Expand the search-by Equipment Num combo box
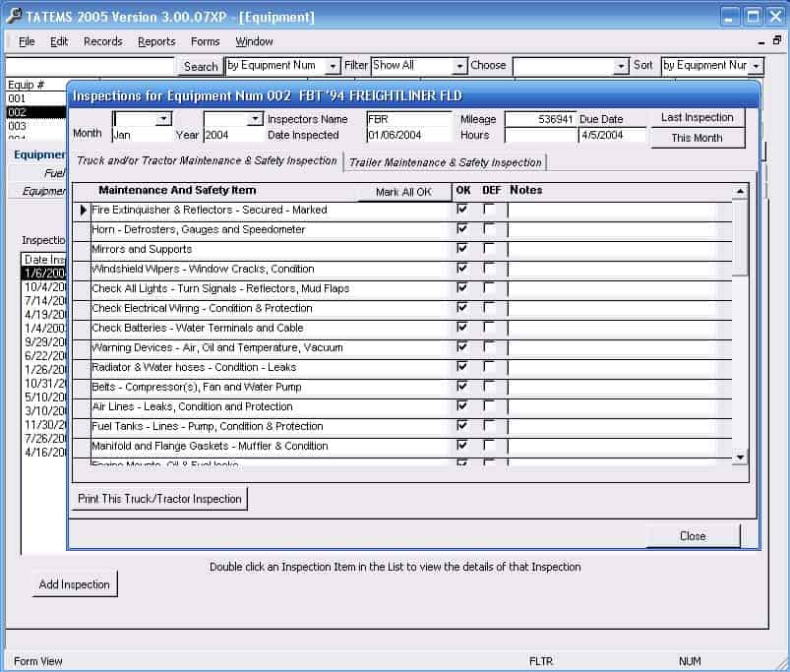 (x=332, y=65)
